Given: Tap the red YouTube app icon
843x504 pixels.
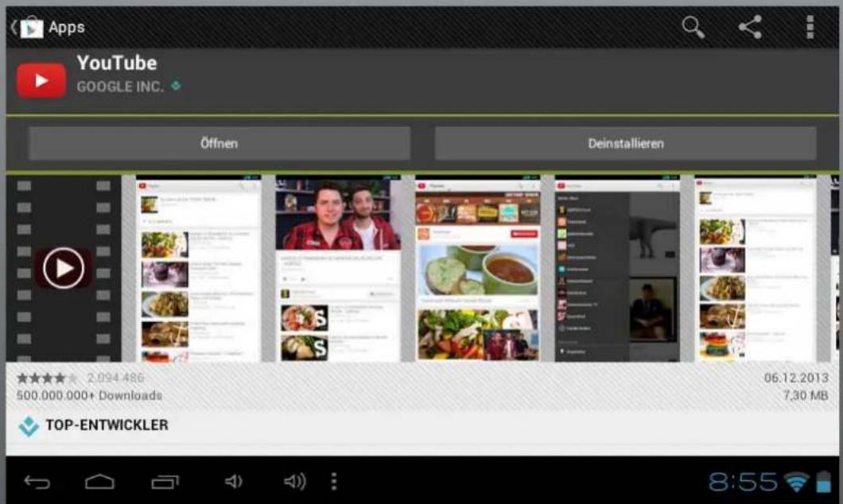Looking at the screenshot, I should pos(41,80).
